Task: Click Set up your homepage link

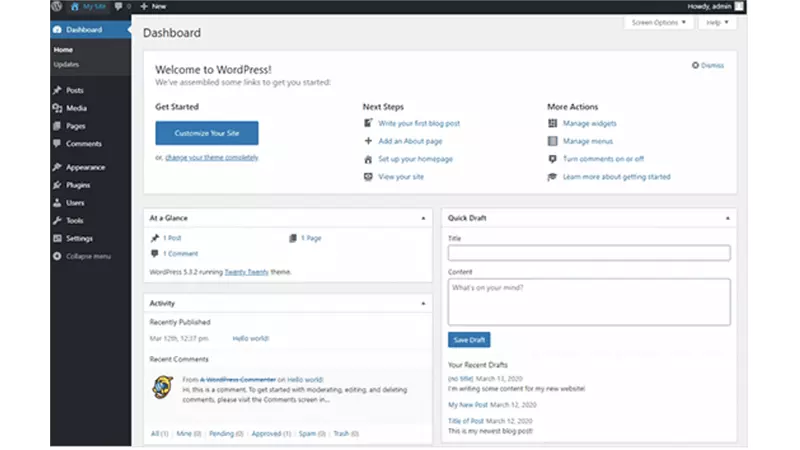Action: coord(415,159)
